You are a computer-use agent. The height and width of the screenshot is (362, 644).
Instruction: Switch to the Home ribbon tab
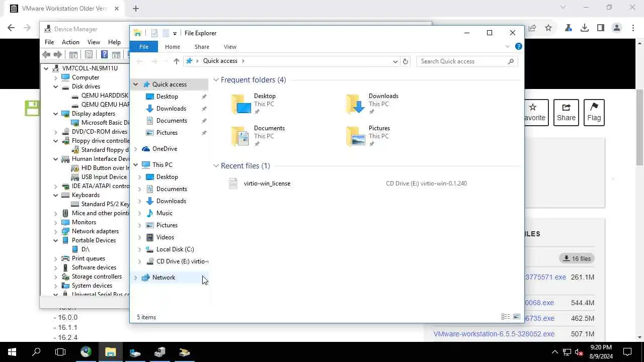(173, 47)
